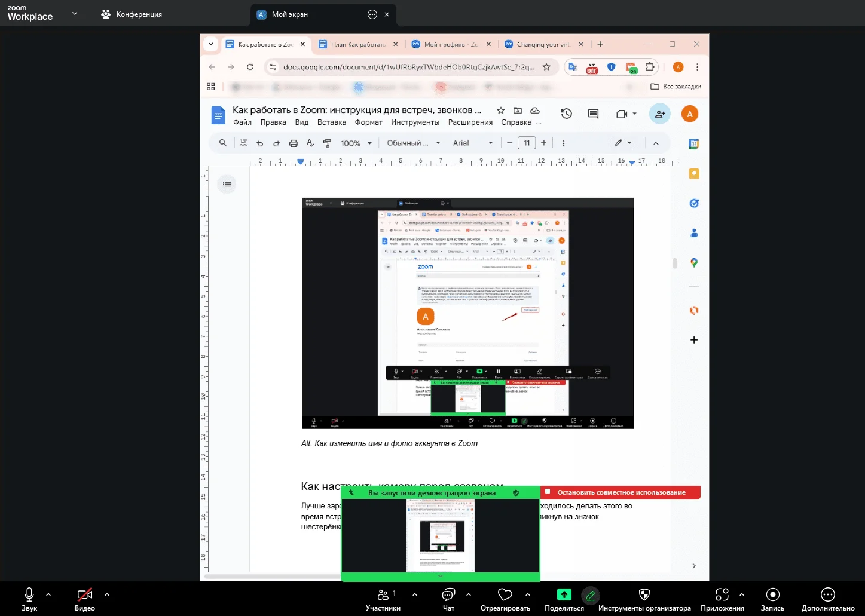The image size is (865, 616).
Task: Star the Google Docs document
Action: point(501,111)
